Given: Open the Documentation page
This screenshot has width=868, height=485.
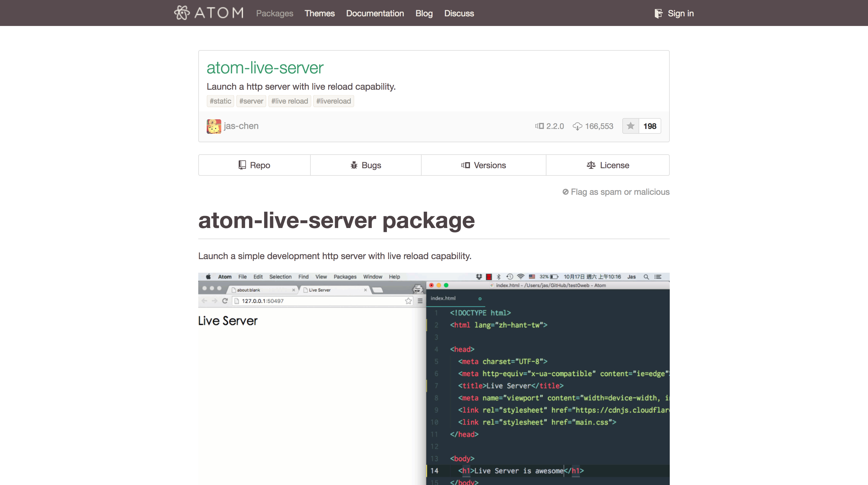Looking at the screenshot, I should click(375, 14).
